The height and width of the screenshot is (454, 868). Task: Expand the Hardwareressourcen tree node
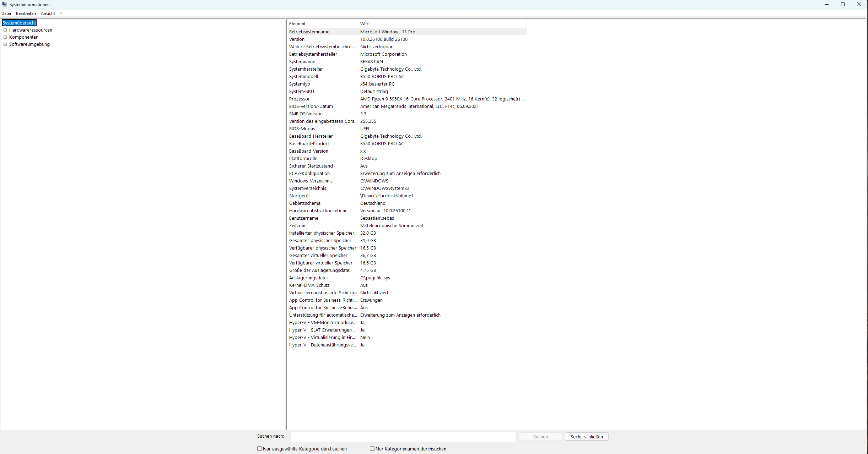[5, 30]
